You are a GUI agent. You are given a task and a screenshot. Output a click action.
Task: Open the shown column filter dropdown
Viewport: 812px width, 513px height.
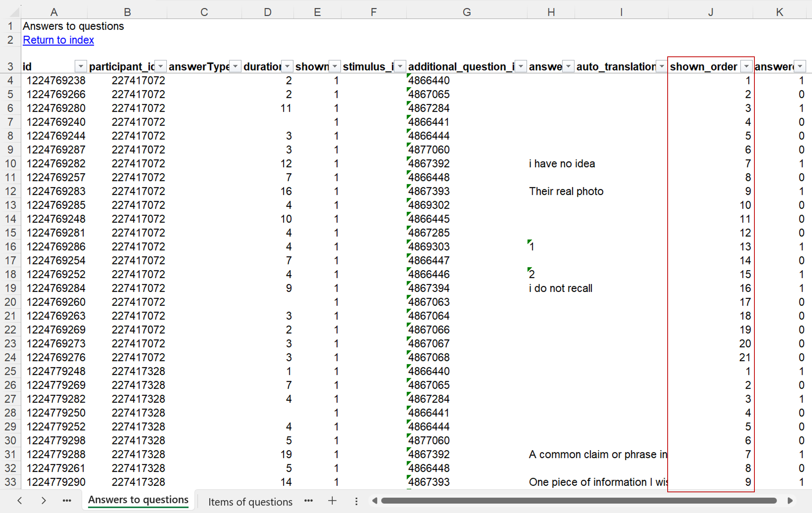[x=335, y=66]
